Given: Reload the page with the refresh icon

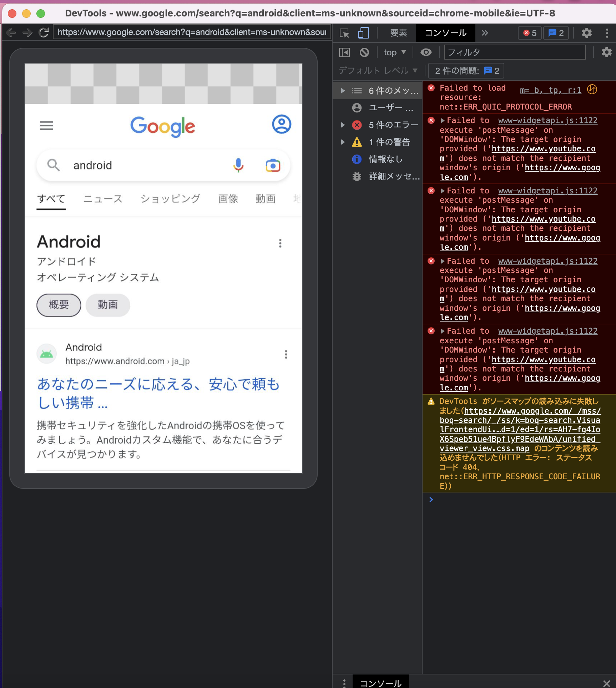Looking at the screenshot, I should (44, 32).
